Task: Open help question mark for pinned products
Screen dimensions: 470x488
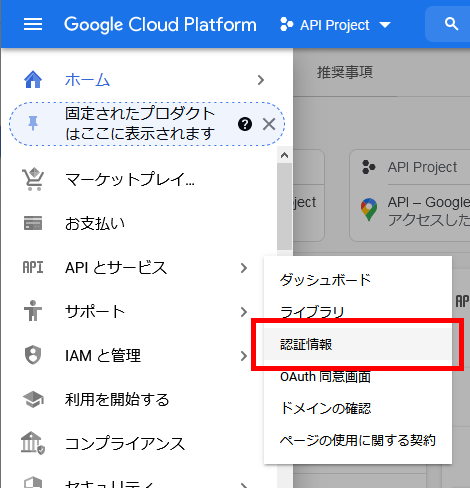Action: [x=245, y=124]
